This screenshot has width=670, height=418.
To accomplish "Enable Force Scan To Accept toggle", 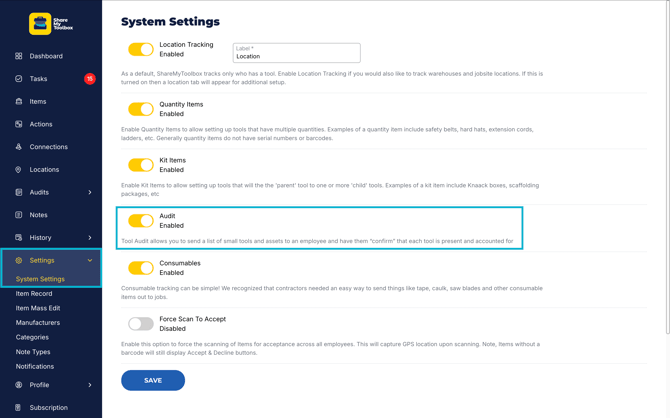I will 141,324.
